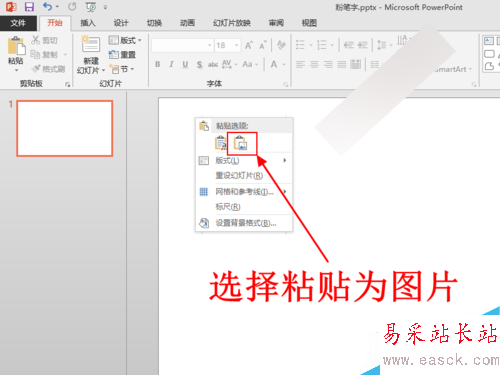500x375 pixels.
Task: Click the font name combo box
Action: click(x=182, y=45)
